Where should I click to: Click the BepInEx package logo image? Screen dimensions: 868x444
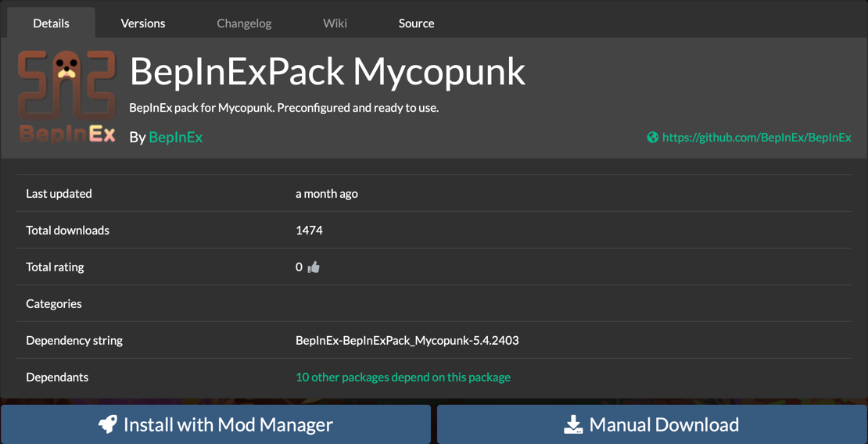(x=67, y=98)
